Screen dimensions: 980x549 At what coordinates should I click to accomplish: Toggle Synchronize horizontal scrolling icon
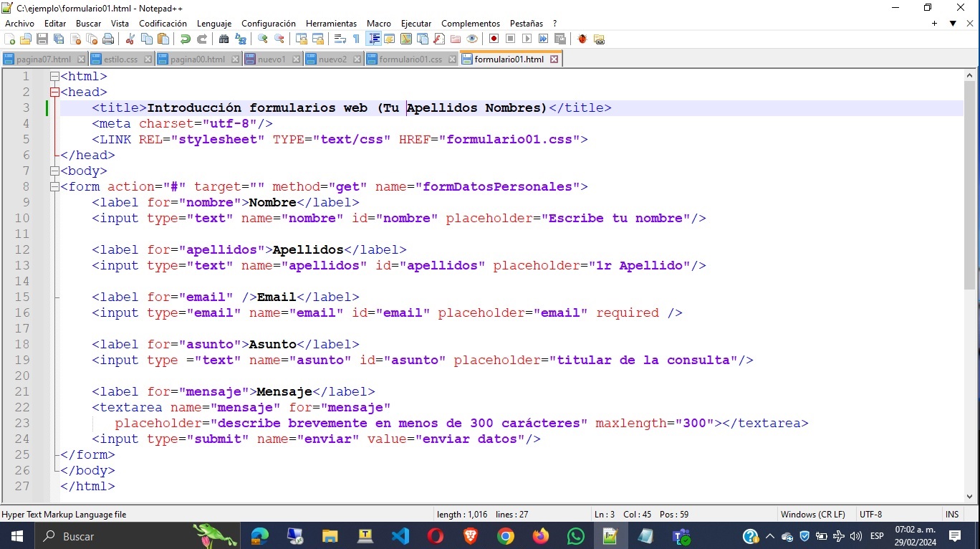click(318, 39)
